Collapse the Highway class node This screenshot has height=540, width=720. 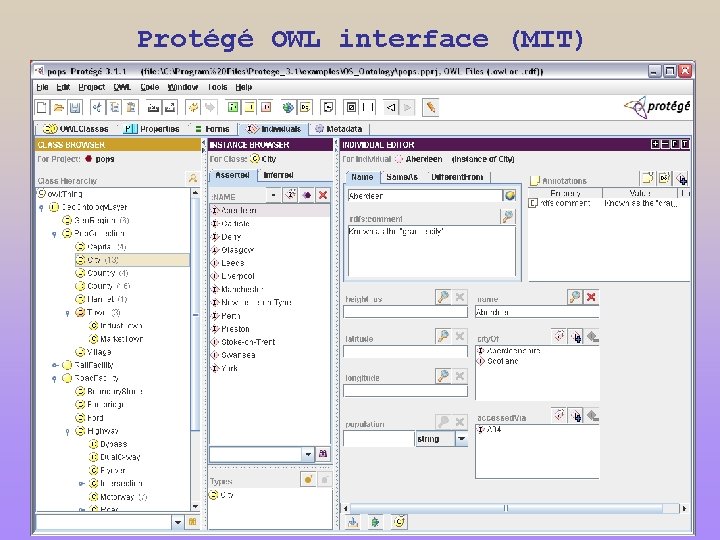tap(68, 431)
